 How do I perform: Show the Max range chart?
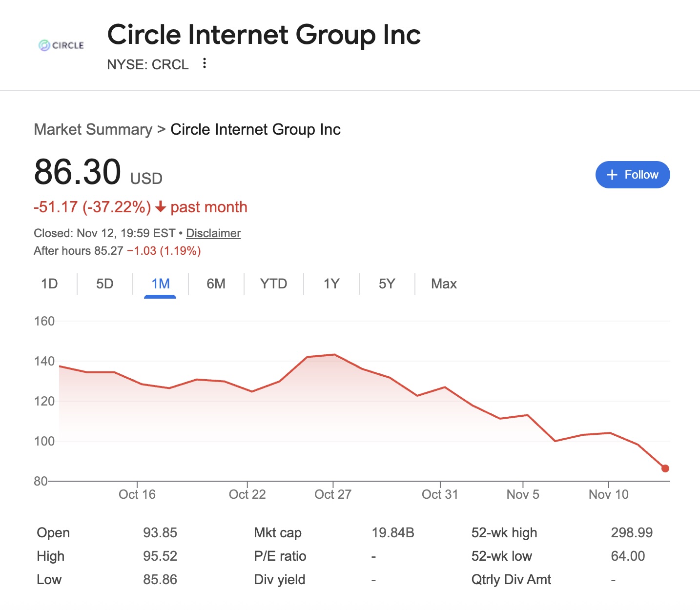coord(444,284)
